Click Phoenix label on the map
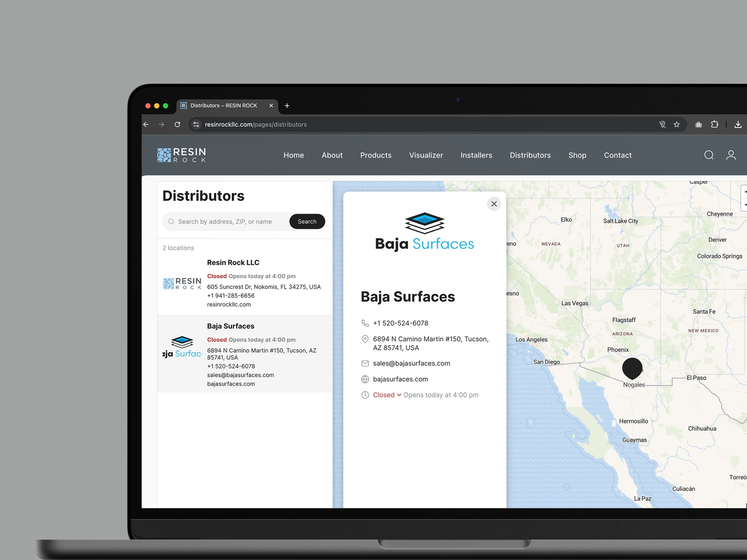 [x=618, y=350]
